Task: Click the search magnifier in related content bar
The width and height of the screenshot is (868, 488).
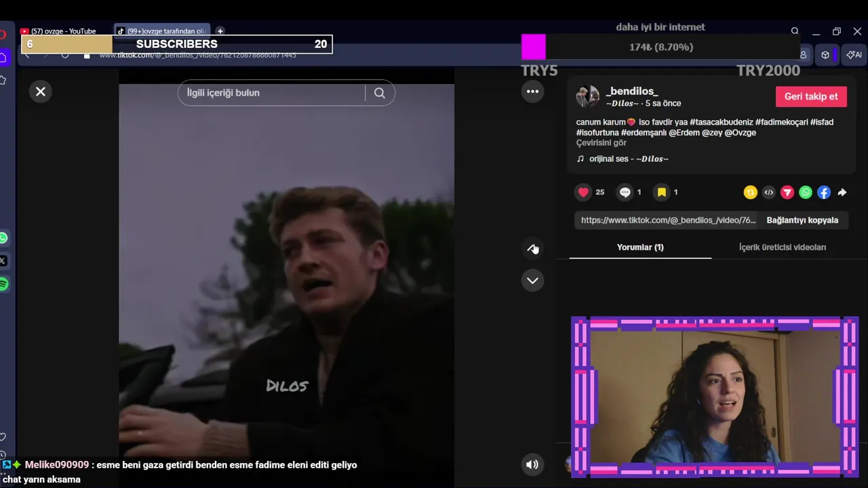Action: click(380, 93)
